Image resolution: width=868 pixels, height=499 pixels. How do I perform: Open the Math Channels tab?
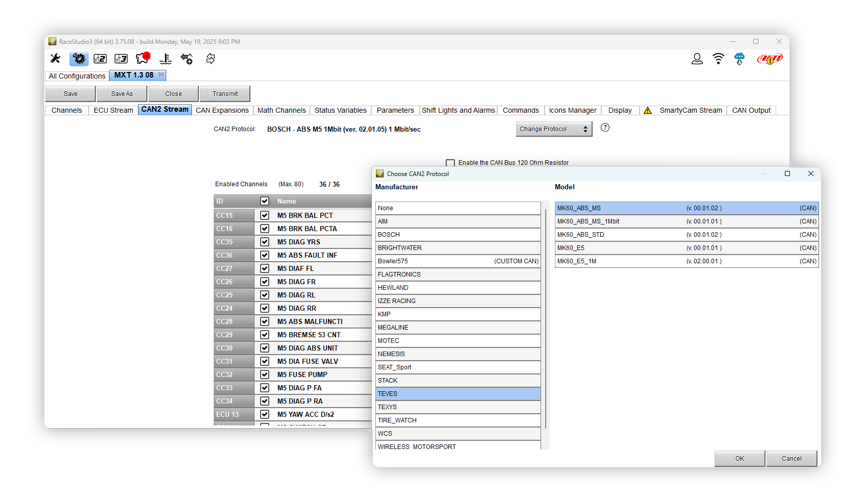[x=282, y=110]
